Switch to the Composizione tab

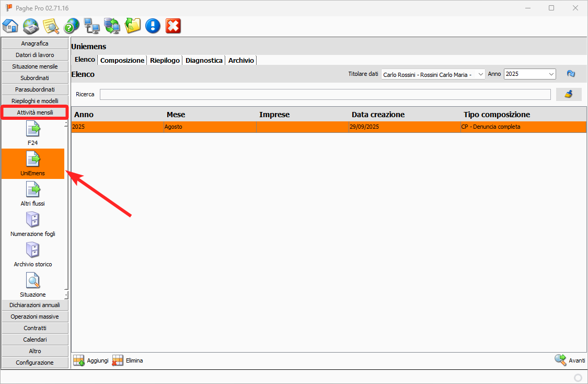click(122, 61)
